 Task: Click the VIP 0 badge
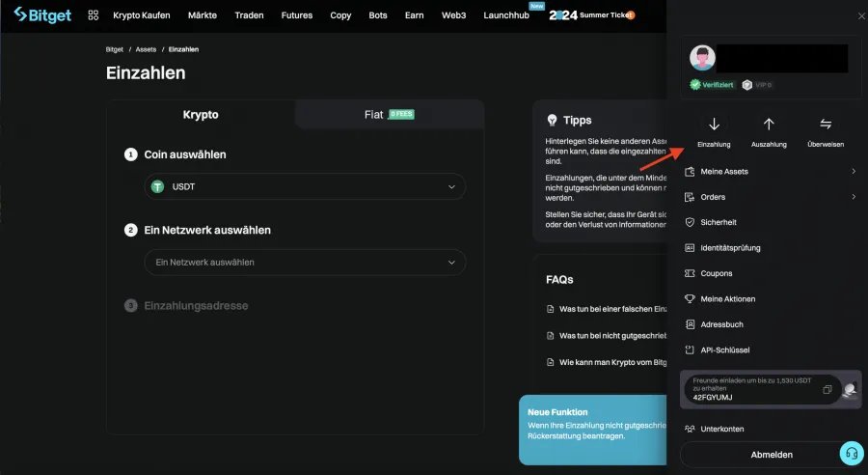click(757, 85)
